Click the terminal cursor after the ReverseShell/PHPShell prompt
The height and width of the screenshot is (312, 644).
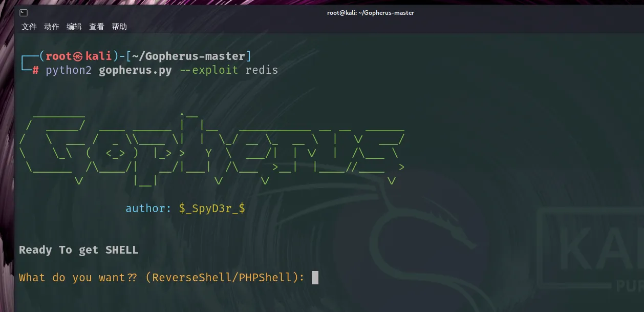(x=315, y=278)
